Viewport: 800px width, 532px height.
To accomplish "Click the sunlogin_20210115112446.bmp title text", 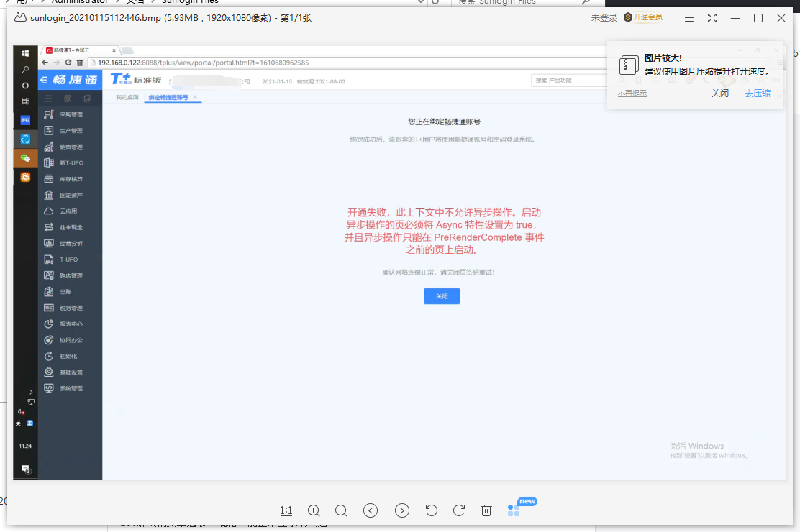I will [x=96, y=18].
